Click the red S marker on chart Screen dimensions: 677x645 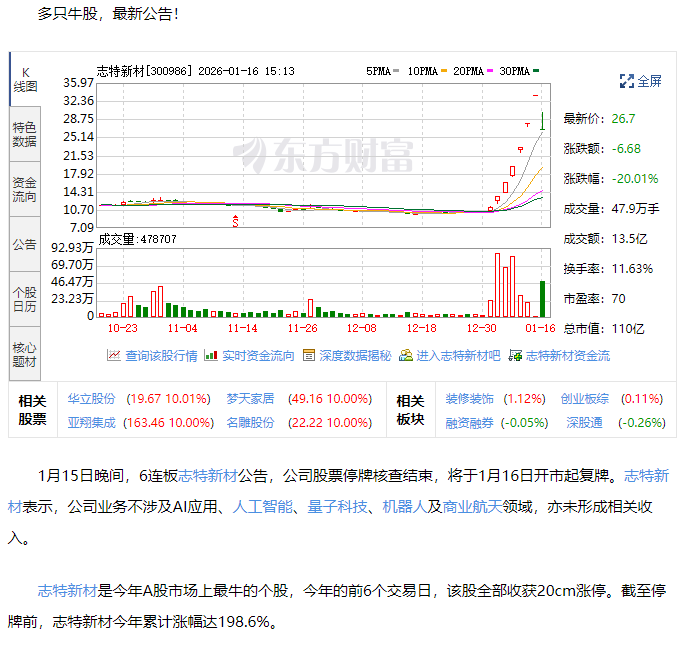click(x=235, y=221)
